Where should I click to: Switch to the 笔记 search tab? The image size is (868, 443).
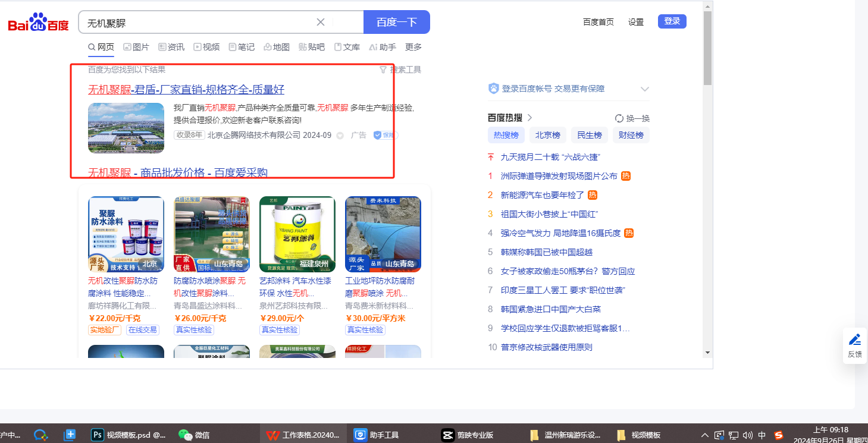click(242, 47)
